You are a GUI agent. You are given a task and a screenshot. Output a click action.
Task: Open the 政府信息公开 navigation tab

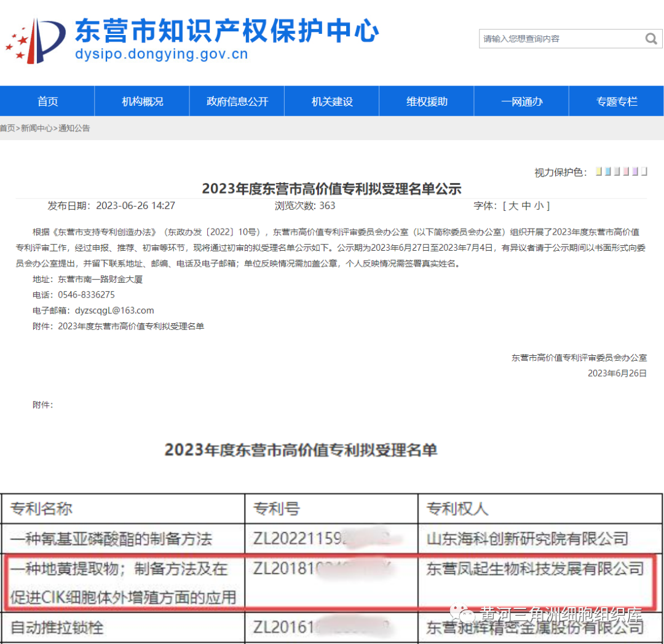[237, 101]
